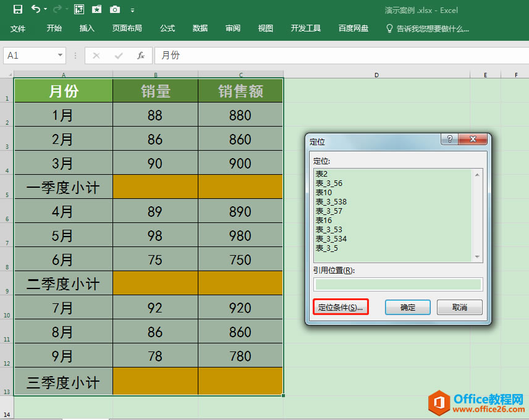This screenshot has width=529, height=420.
Task: Click the Insert Function fx icon
Action: click(141, 56)
